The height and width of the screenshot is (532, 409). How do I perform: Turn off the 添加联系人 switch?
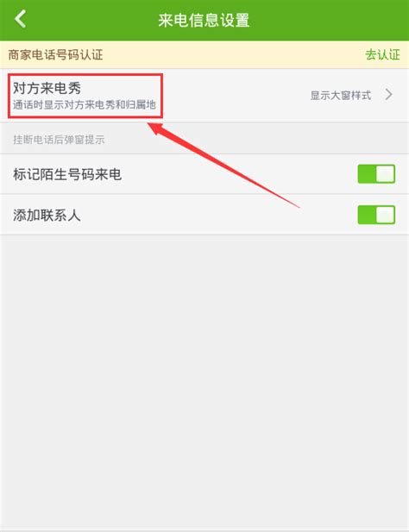pos(376,215)
